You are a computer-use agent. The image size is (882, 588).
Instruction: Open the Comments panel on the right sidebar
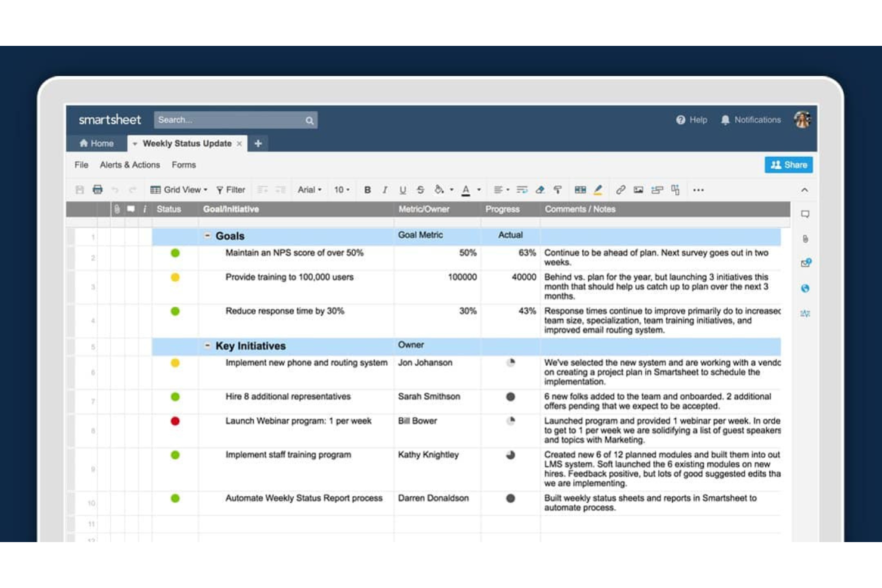click(806, 214)
